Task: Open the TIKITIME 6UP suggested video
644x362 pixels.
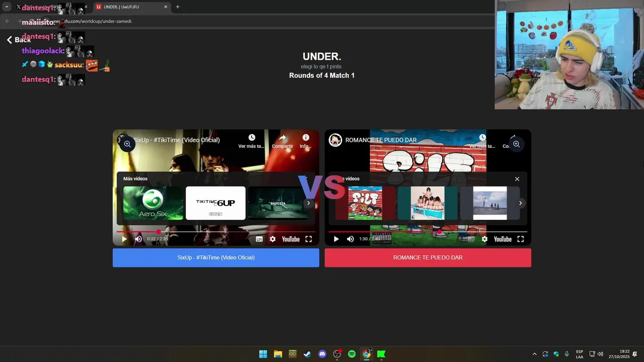Action: [215, 203]
